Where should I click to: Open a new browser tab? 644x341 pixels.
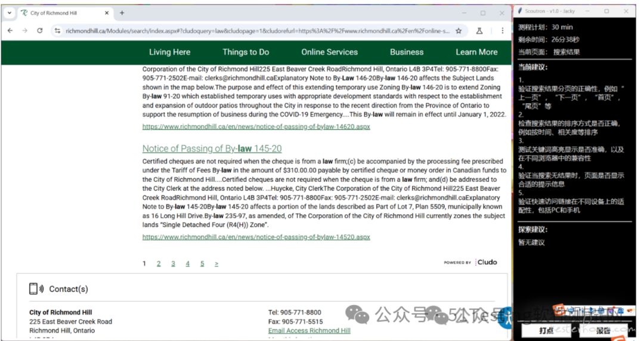(x=122, y=13)
